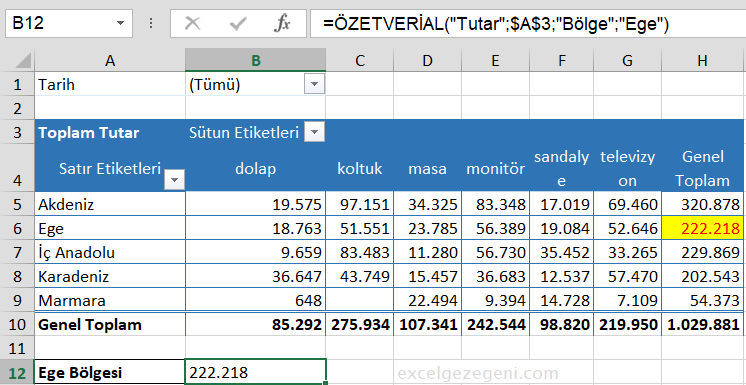
Task: Select cell with value 202.543
Action: click(703, 276)
